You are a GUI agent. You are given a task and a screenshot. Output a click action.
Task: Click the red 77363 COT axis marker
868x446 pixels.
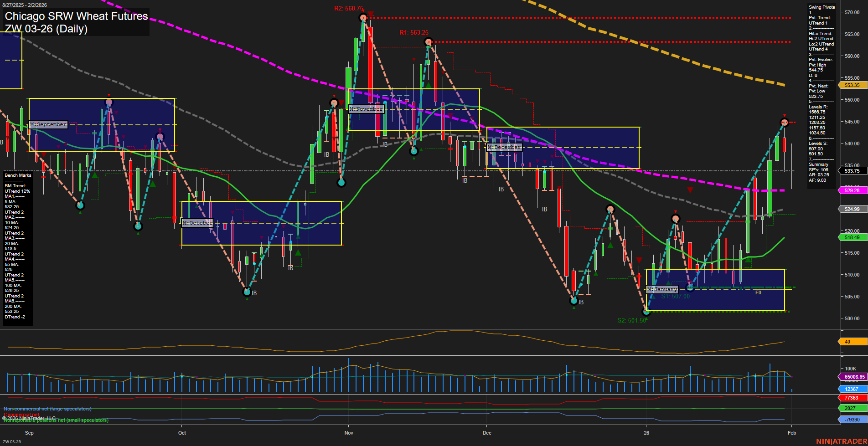click(x=852, y=398)
